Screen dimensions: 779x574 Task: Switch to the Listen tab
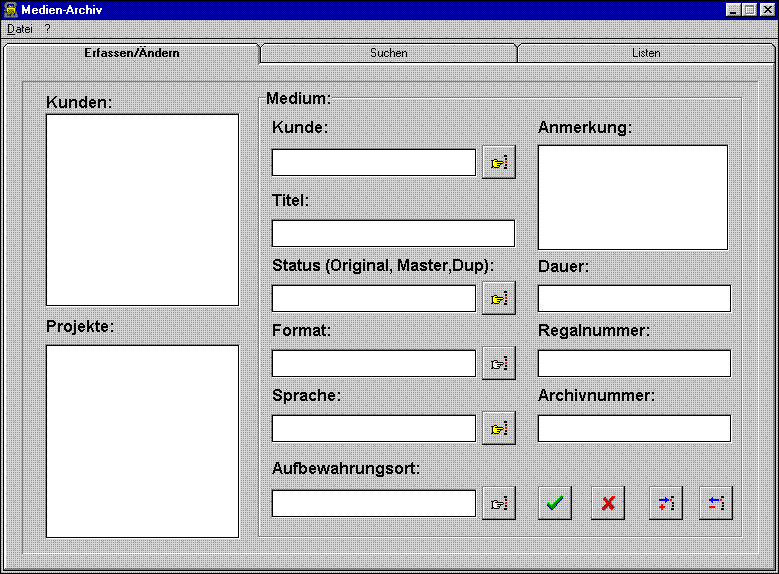click(x=646, y=53)
